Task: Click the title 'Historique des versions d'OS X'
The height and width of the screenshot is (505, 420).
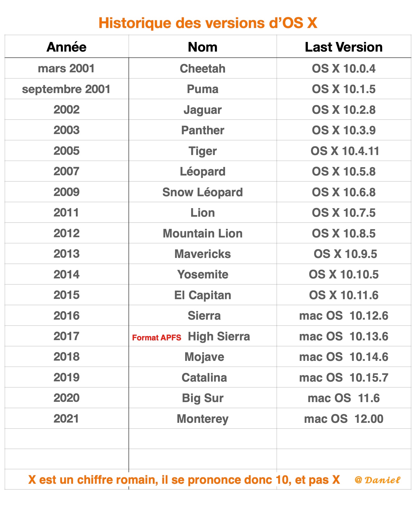Action: 208,23
